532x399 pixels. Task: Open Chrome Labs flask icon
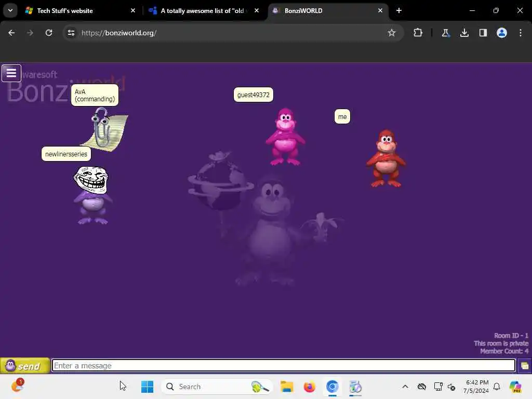(x=445, y=33)
